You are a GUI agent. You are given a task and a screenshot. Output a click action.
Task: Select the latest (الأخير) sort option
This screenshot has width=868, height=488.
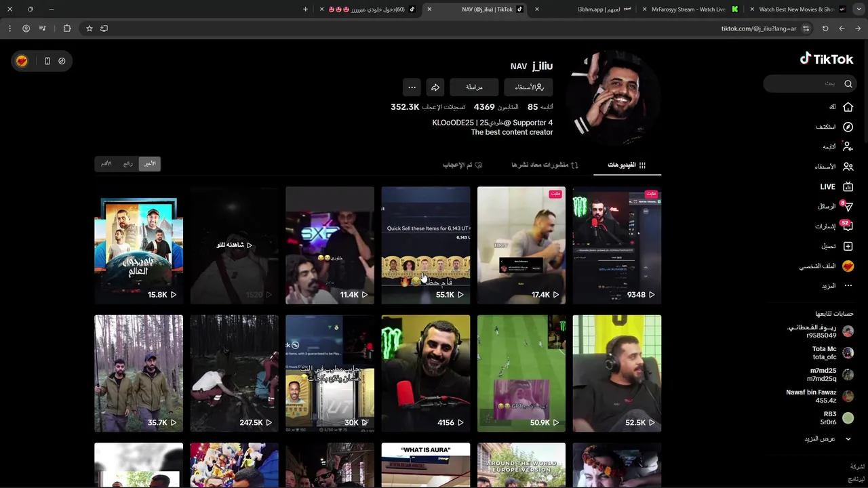(149, 163)
